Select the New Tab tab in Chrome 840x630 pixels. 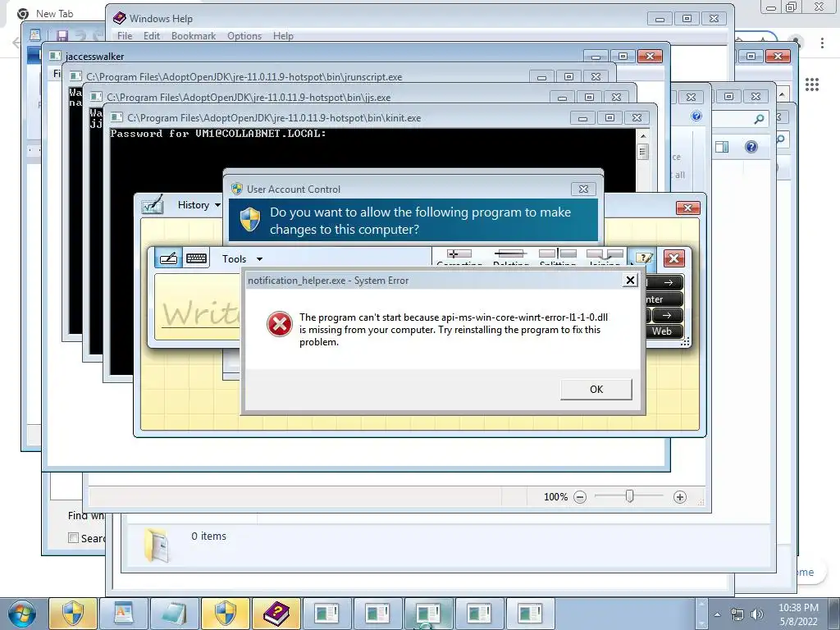pyautogui.click(x=53, y=14)
